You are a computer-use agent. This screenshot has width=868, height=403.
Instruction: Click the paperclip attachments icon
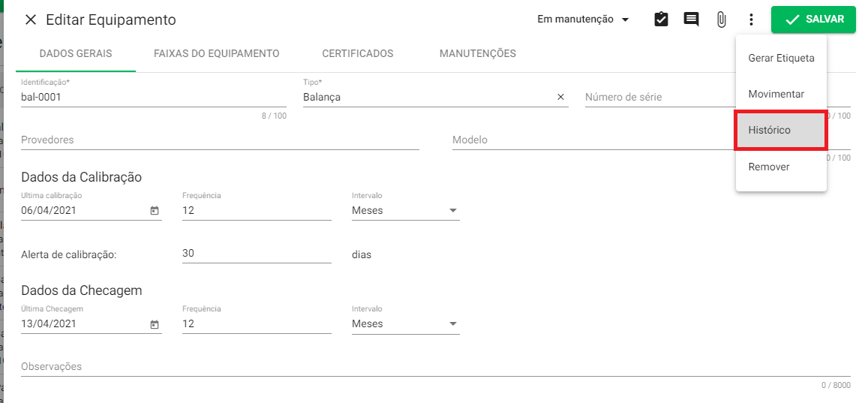pyautogui.click(x=721, y=20)
